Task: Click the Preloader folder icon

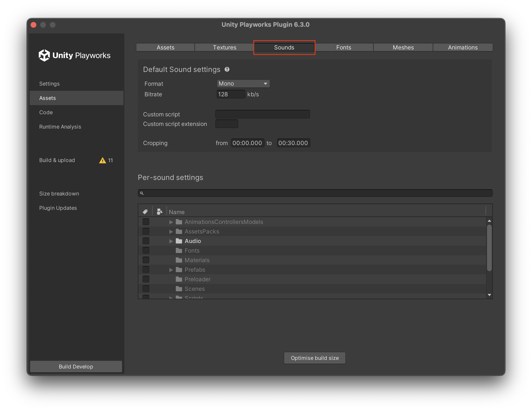Action: coord(179,279)
